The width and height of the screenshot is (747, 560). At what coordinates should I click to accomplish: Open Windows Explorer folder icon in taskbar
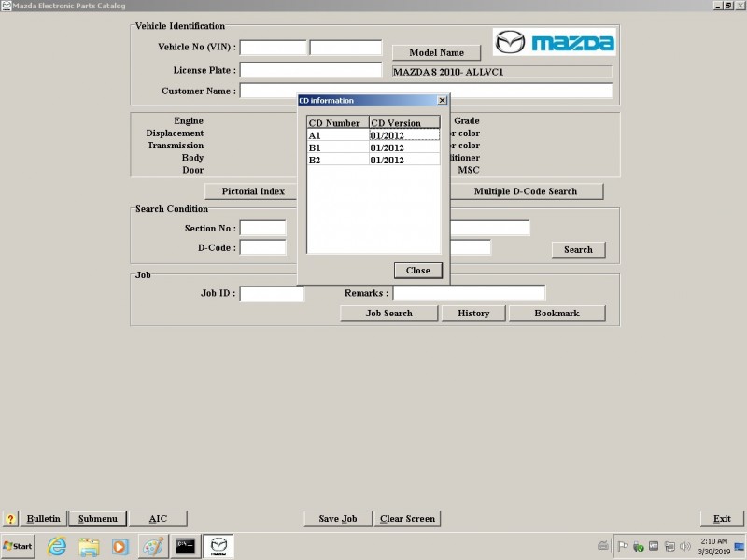click(89, 546)
